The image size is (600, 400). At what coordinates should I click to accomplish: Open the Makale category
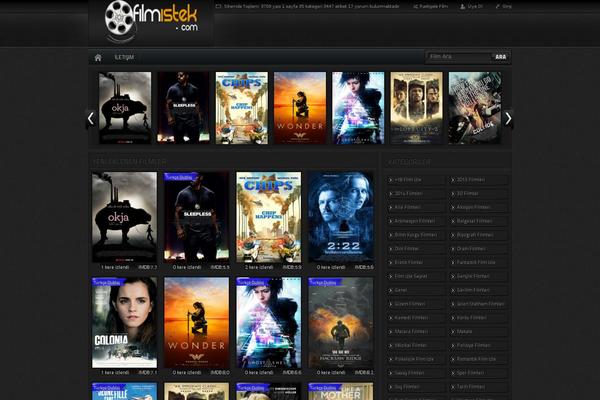pyautogui.click(x=478, y=331)
